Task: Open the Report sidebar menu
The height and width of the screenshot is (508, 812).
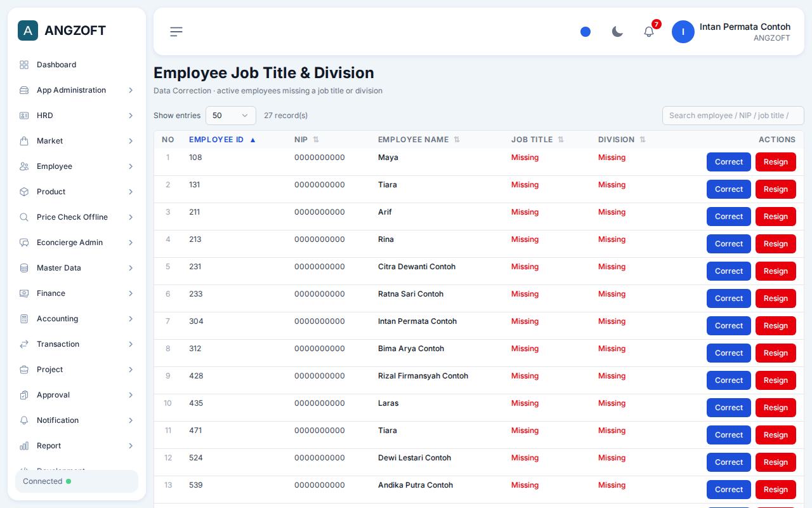Action: [77, 446]
